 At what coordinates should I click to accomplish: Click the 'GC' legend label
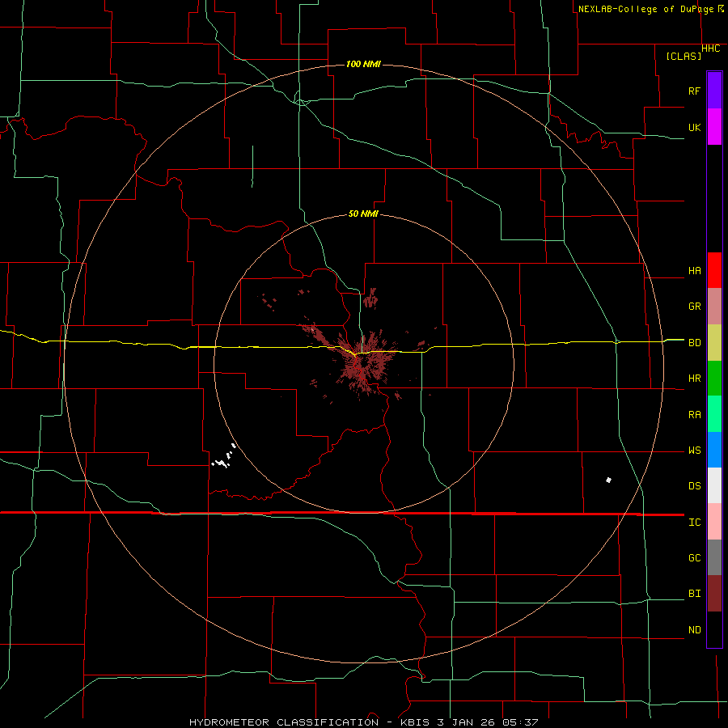coord(694,558)
